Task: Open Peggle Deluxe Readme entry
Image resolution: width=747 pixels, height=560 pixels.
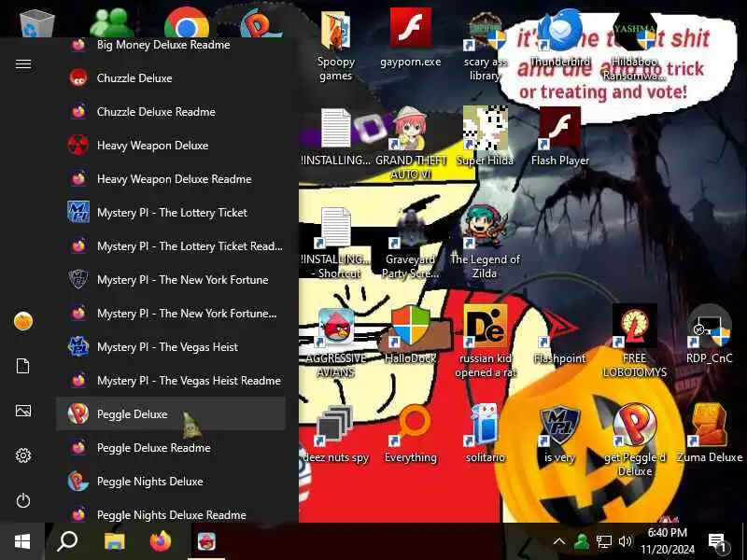Action: 171,448
